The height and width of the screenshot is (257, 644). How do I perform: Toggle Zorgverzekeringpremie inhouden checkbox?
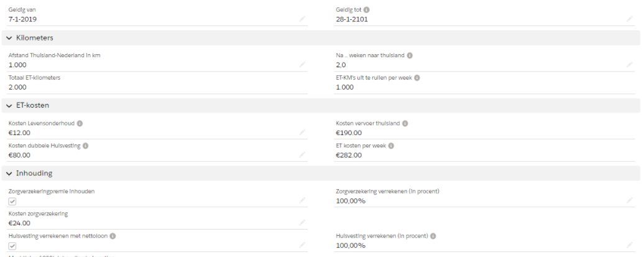click(12, 201)
